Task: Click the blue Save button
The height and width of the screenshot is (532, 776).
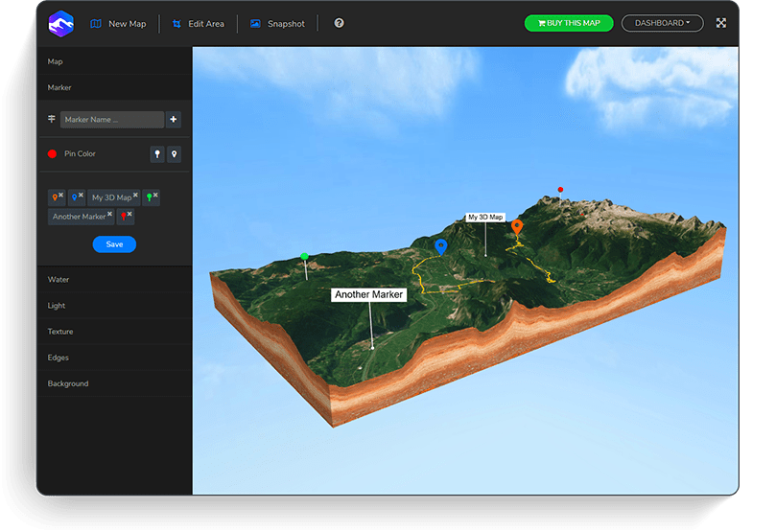Action: (114, 244)
